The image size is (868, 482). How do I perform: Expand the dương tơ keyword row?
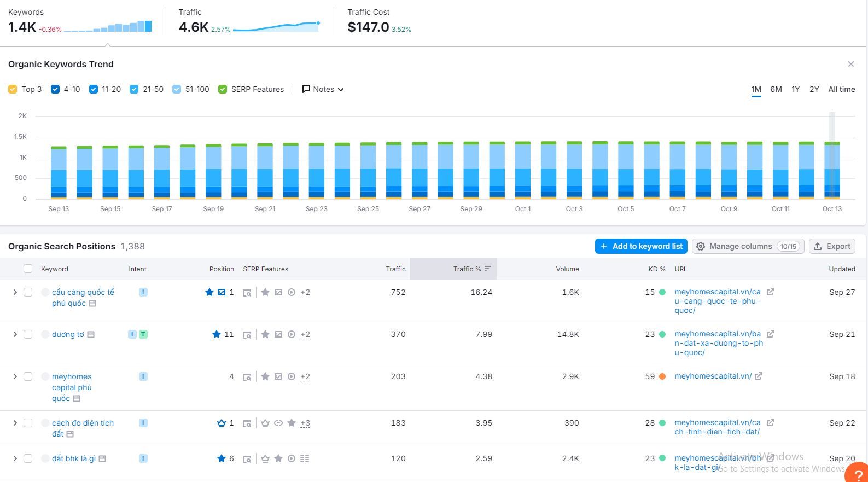(x=15, y=334)
